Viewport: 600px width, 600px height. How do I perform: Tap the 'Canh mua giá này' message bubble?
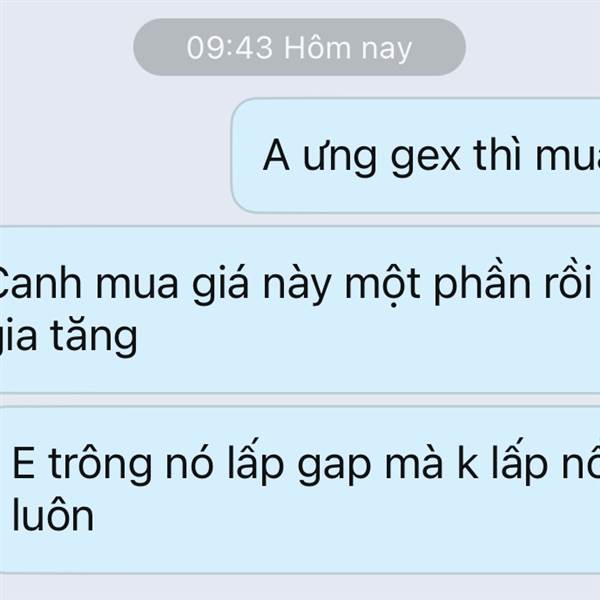300,310
